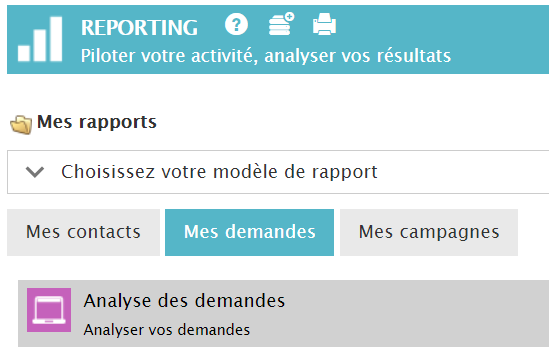Screen dimensions: 549x360
Task: Open the Analyse des demandes report title
Action: tap(184, 301)
